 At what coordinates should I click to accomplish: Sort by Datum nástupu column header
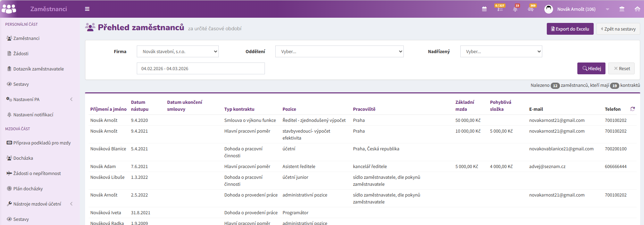tap(140, 106)
